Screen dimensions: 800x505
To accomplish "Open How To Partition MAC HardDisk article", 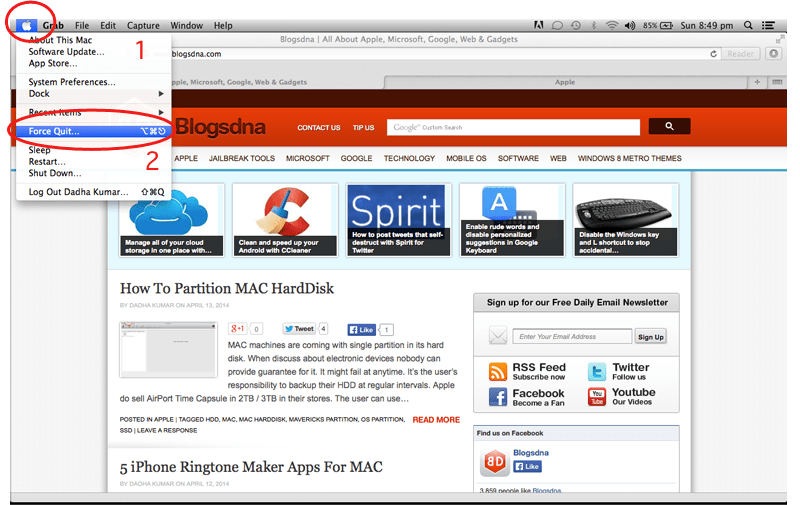I will [227, 288].
